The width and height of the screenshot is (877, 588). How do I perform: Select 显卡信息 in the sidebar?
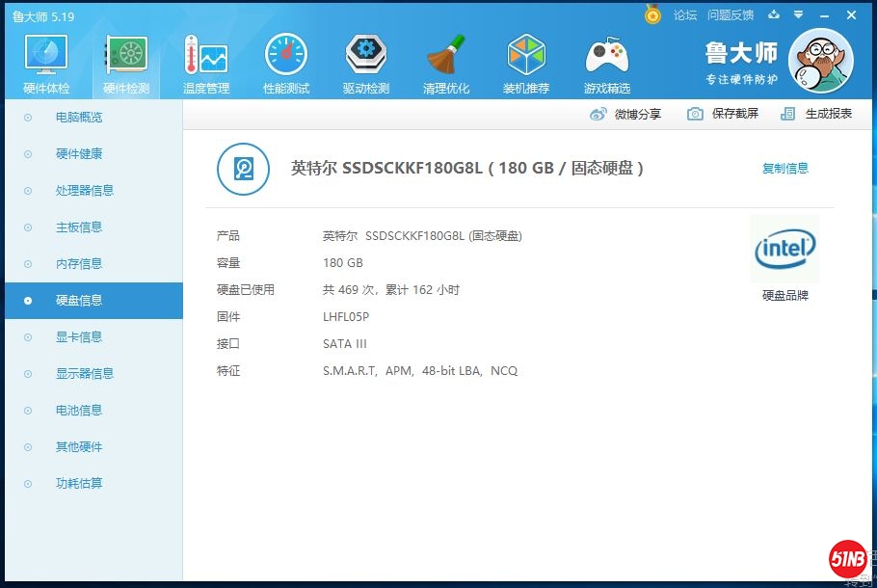pos(79,337)
